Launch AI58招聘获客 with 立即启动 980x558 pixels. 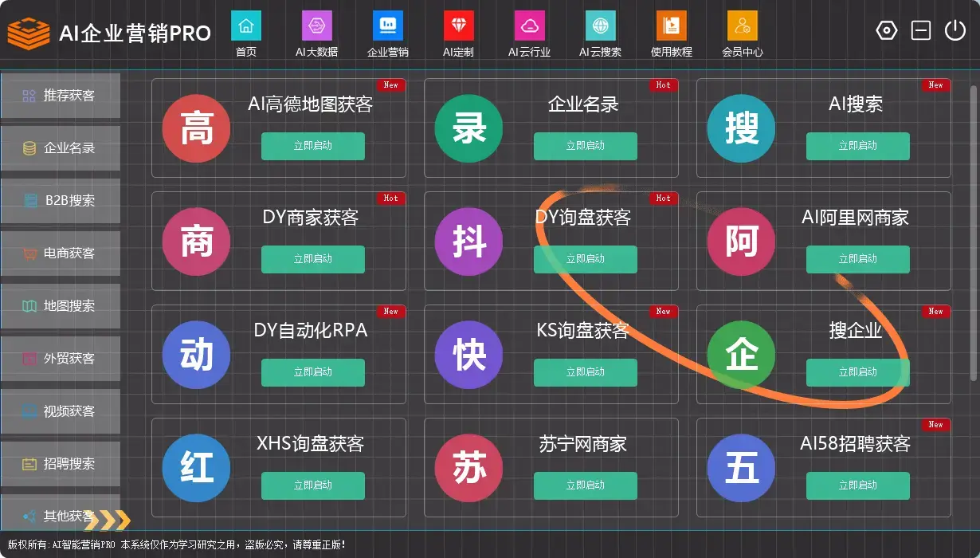coord(858,485)
